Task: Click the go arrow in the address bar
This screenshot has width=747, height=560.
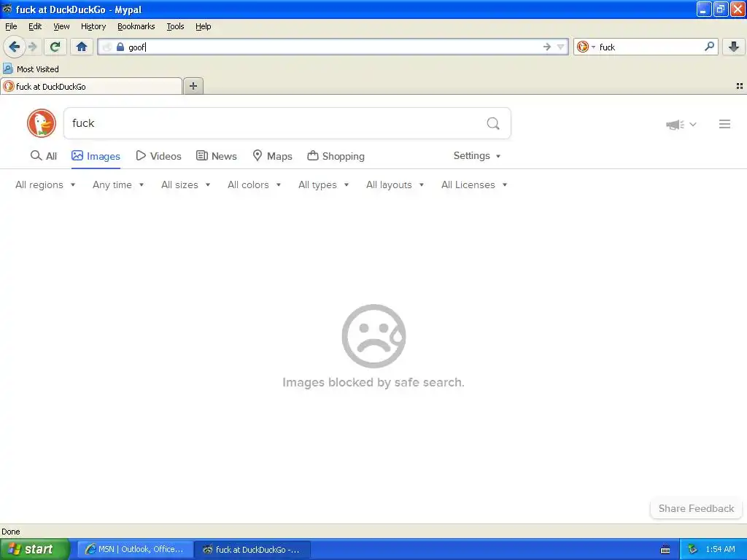Action: (547, 47)
